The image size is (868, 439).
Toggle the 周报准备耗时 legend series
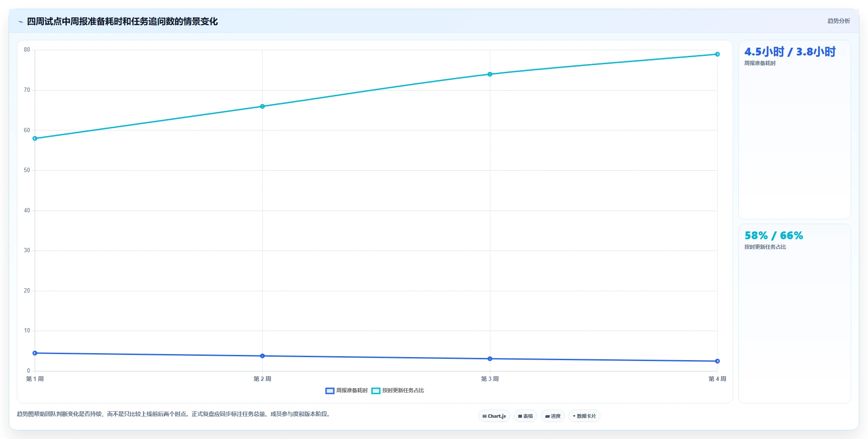pos(346,390)
